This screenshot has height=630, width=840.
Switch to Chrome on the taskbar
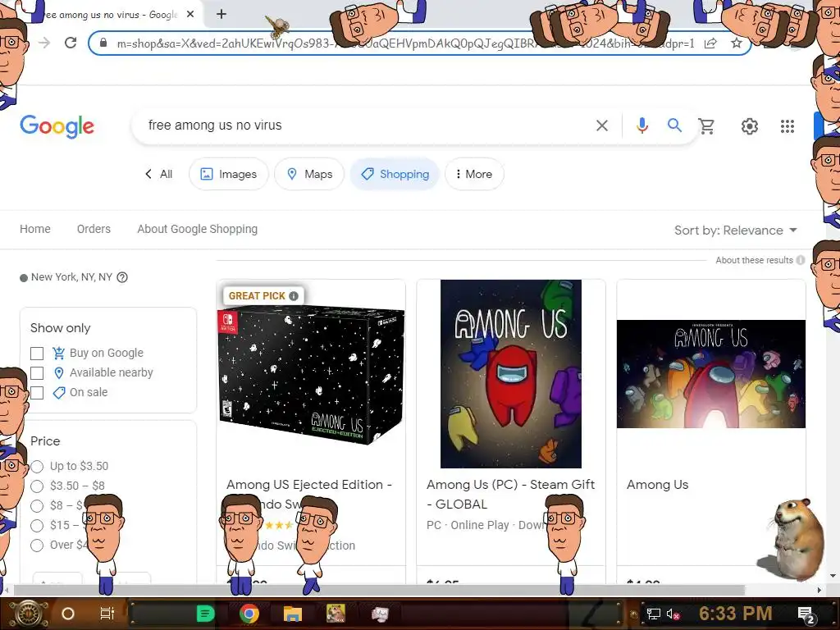(x=249, y=614)
